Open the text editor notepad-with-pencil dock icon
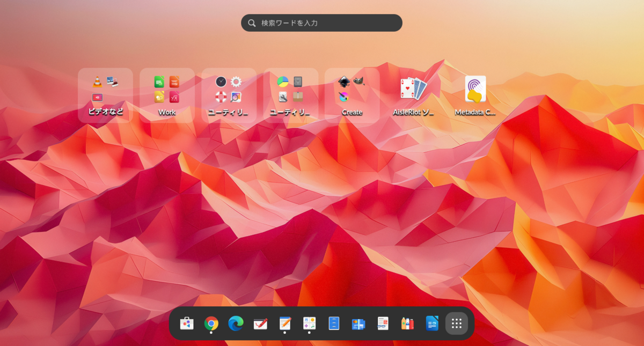This screenshot has height=346, width=644. [x=284, y=323]
